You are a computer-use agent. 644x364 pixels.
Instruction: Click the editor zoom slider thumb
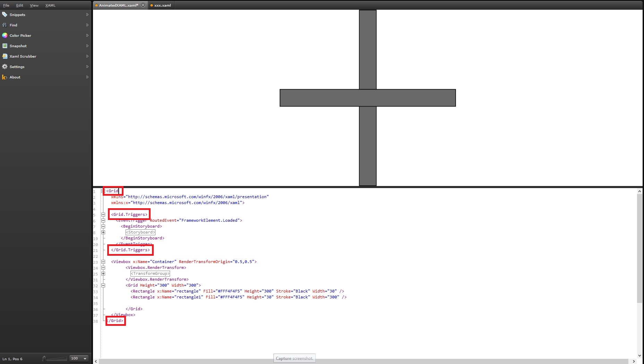[x=44, y=359]
